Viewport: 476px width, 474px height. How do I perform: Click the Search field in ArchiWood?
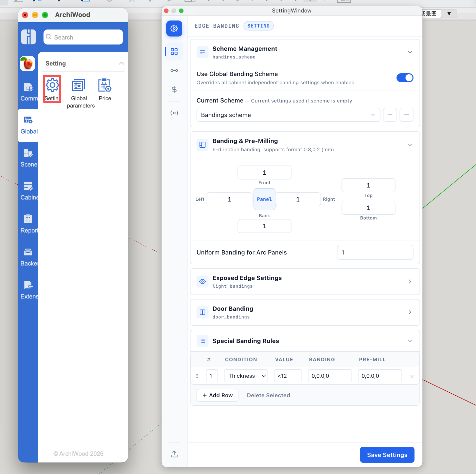83,37
